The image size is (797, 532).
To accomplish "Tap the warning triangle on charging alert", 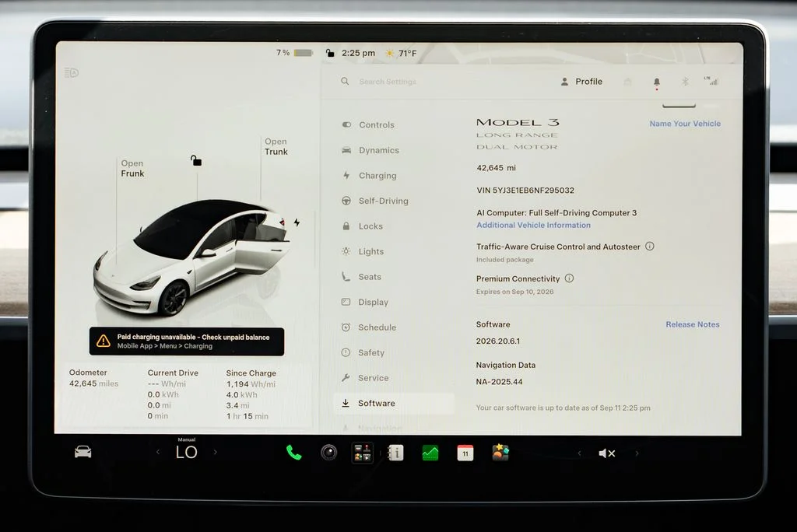I will (104, 341).
